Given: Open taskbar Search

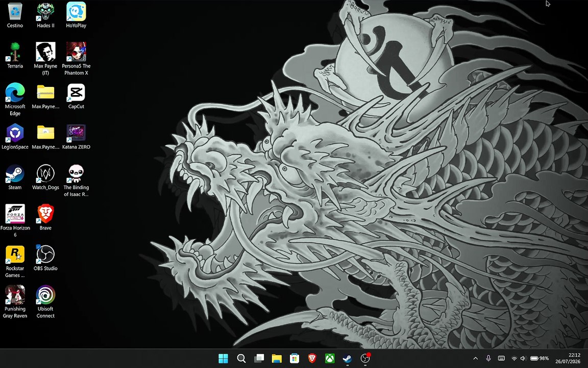Looking at the screenshot, I should pyautogui.click(x=241, y=359).
